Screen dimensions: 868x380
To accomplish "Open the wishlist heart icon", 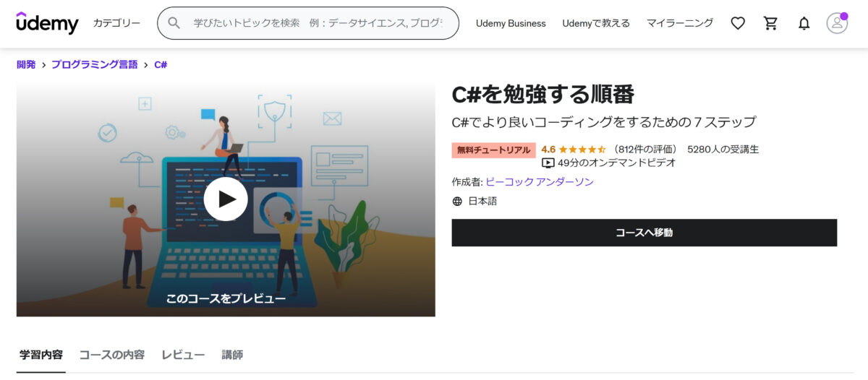I will (x=738, y=23).
